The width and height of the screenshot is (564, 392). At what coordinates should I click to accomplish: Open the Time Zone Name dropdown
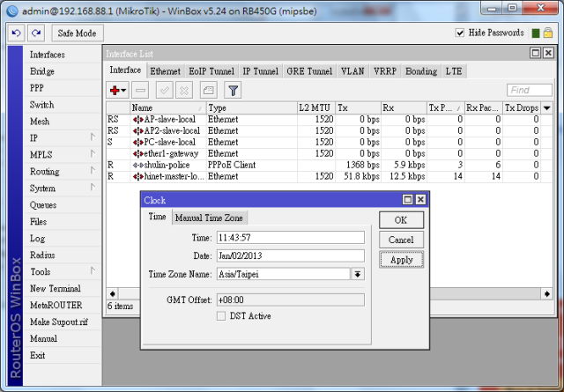pyautogui.click(x=358, y=274)
